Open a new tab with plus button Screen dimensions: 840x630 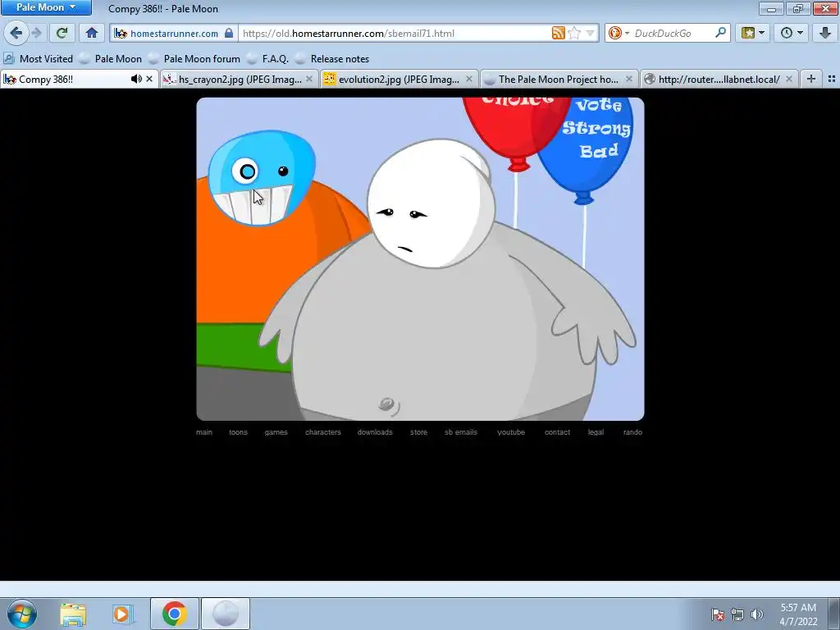pos(811,80)
